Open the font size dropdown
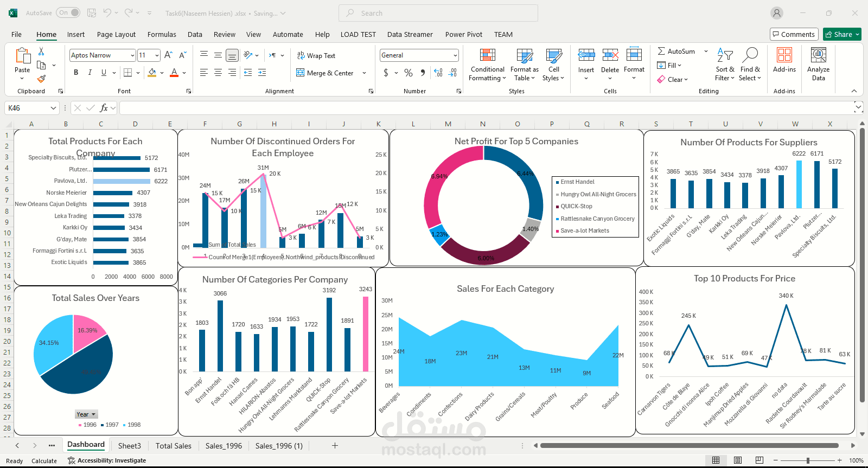This screenshot has width=868, height=468. click(157, 55)
